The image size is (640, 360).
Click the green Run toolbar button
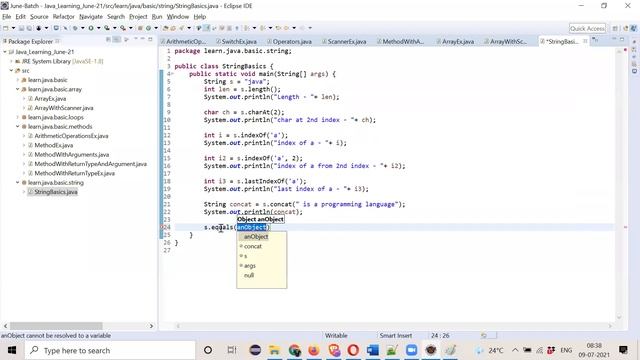click(91, 28)
